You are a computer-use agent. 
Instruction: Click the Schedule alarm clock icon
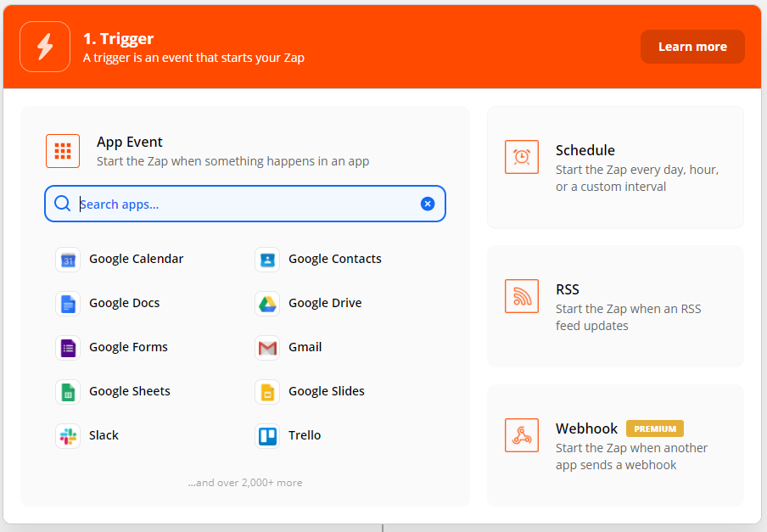[x=522, y=157]
